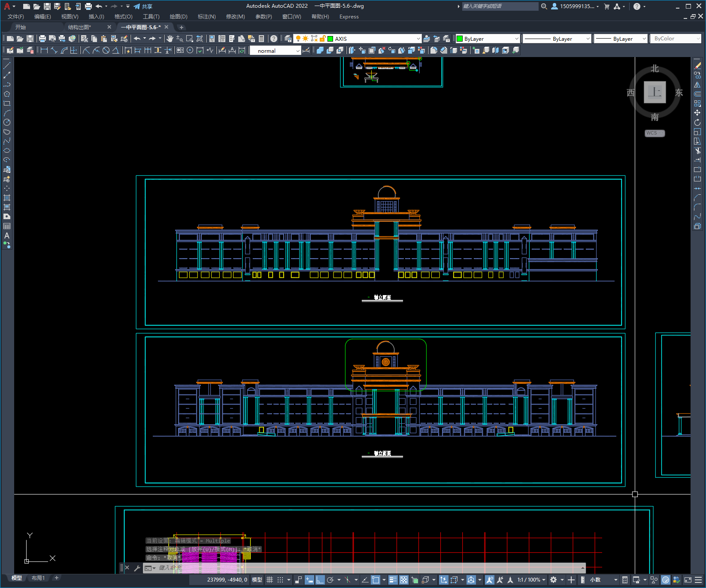The width and height of the screenshot is (706, 588).
Task: Click the search magnifier icon
Action: coord(544,6)
